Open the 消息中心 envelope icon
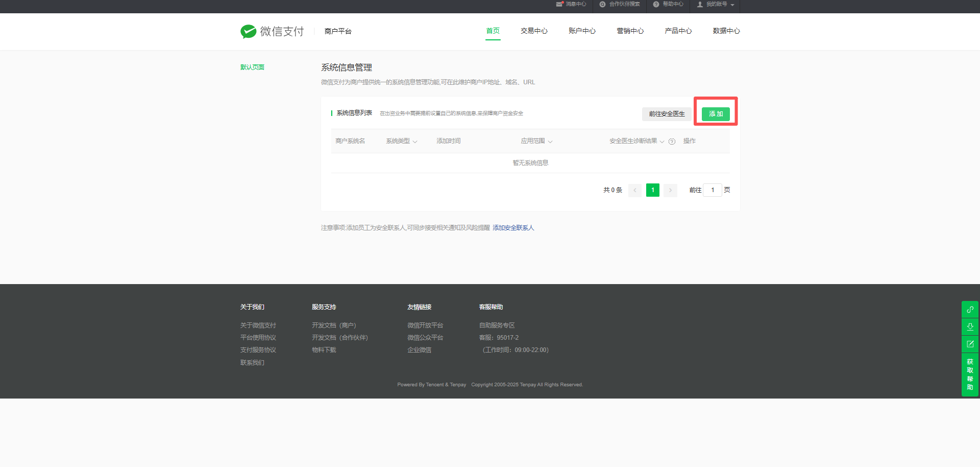Viewport: 980px width, 467px height. (559, 4)
